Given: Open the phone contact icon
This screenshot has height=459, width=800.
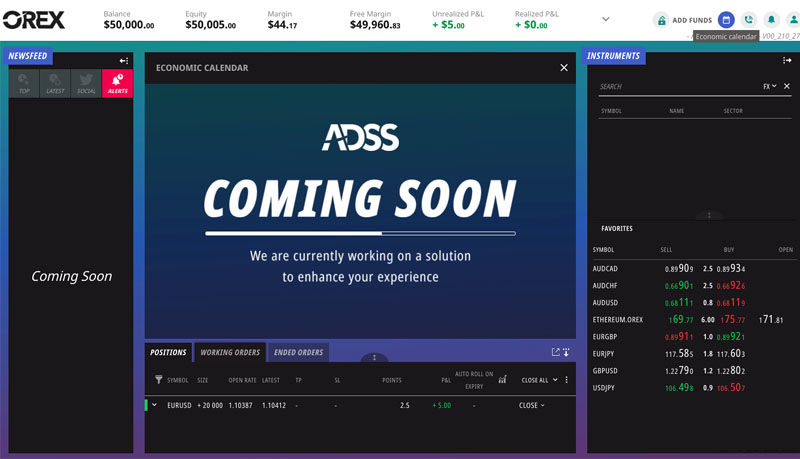Looking at the screenshot, I should [748, 20].
